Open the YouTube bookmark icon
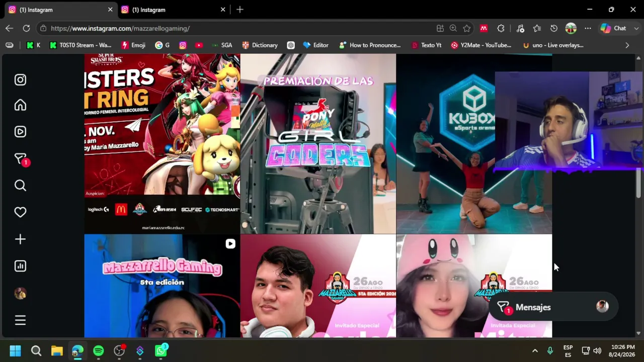This screenshot has height=362, width=644. point(199,45)
